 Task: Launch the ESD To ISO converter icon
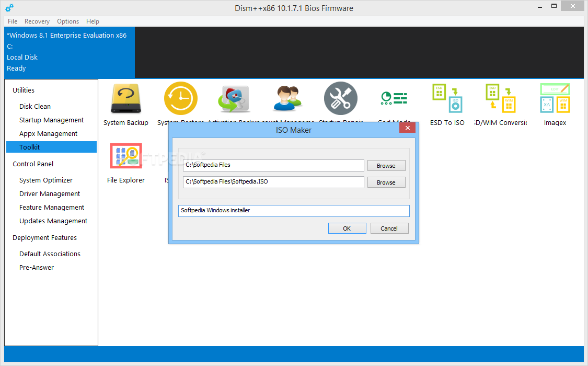pyautogui.click(x=447, y=98)
